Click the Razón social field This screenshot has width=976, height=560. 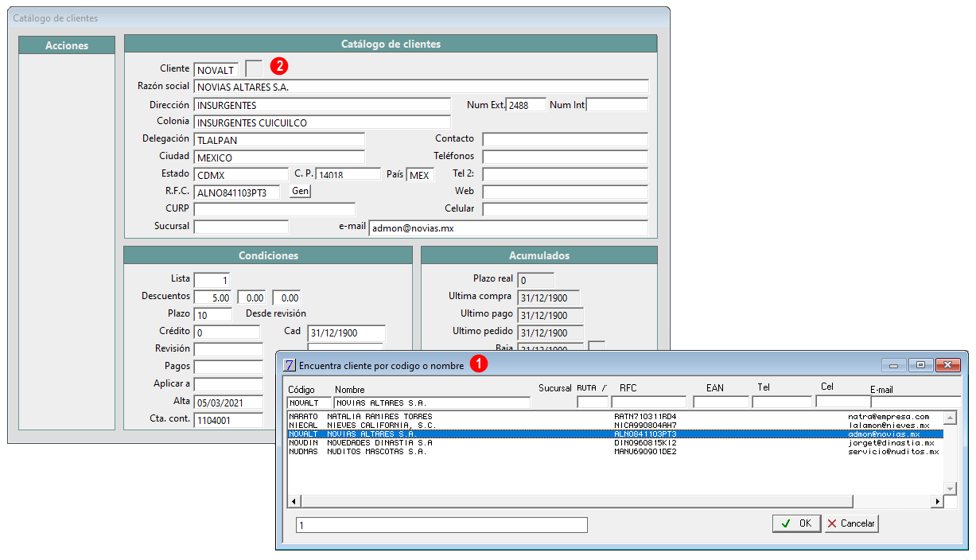[x=422, y=87]
